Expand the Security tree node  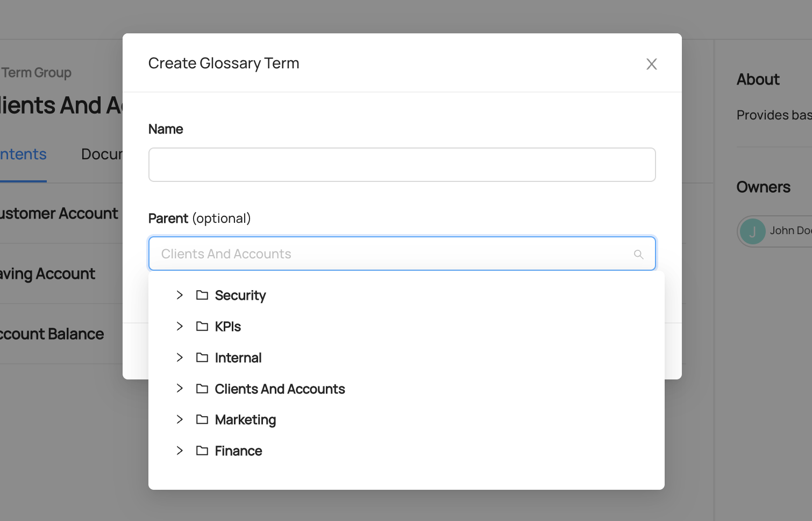click(x=180, y=295)
